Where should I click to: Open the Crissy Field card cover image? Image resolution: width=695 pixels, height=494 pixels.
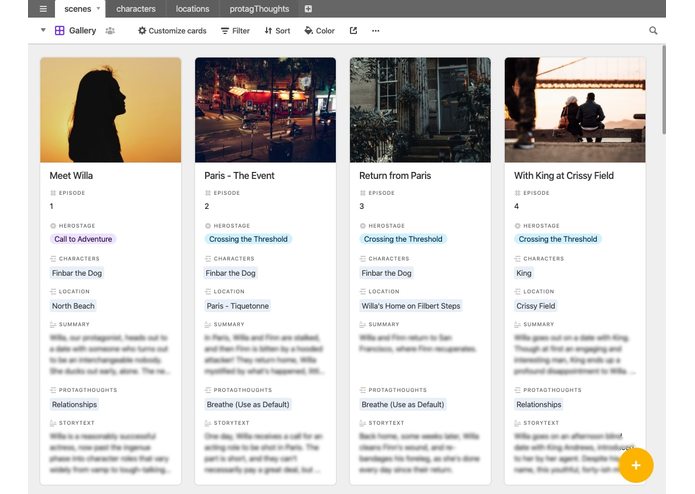pos(575,110)
